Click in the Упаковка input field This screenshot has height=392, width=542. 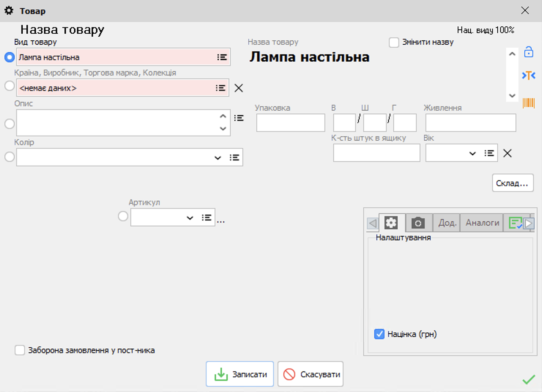[x=290, y=123]
